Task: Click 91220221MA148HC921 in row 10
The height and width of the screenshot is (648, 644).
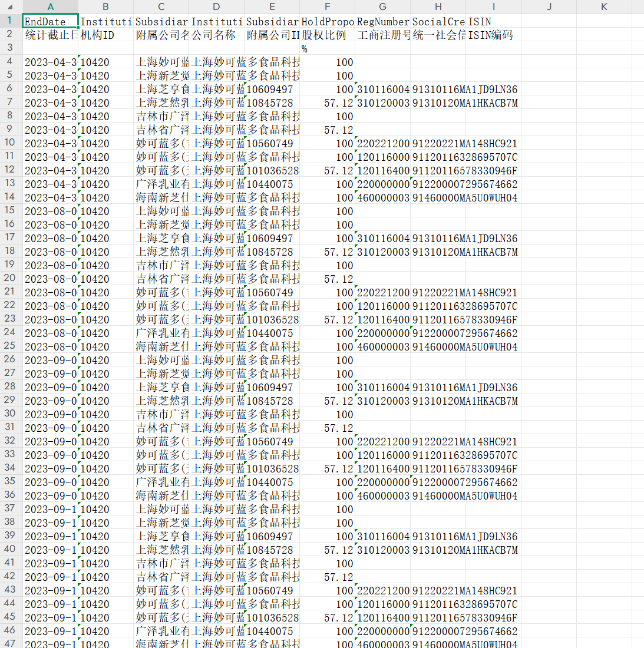Action: tap(465, 143)
